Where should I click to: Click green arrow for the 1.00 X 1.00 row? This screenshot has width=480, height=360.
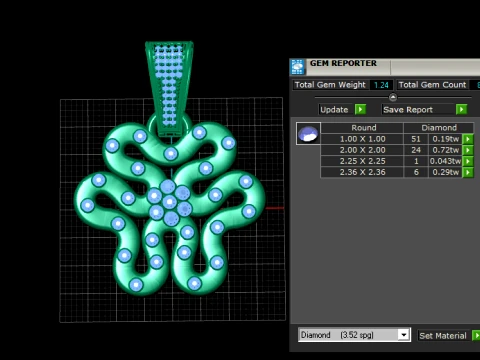[468, 139]
